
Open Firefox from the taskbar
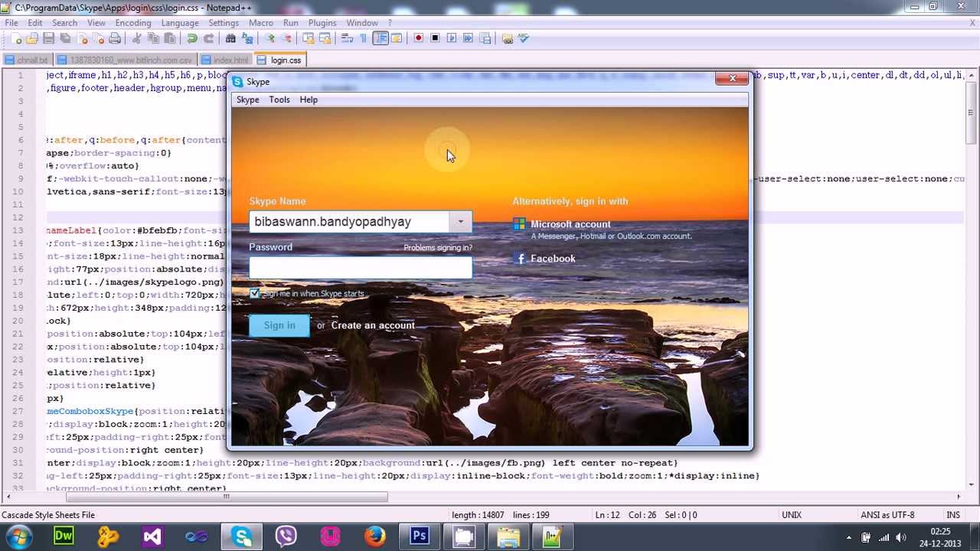[375, 536]
